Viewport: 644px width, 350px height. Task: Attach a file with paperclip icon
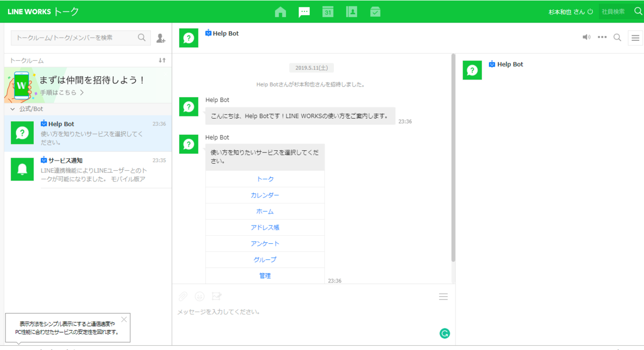point(183,296)
